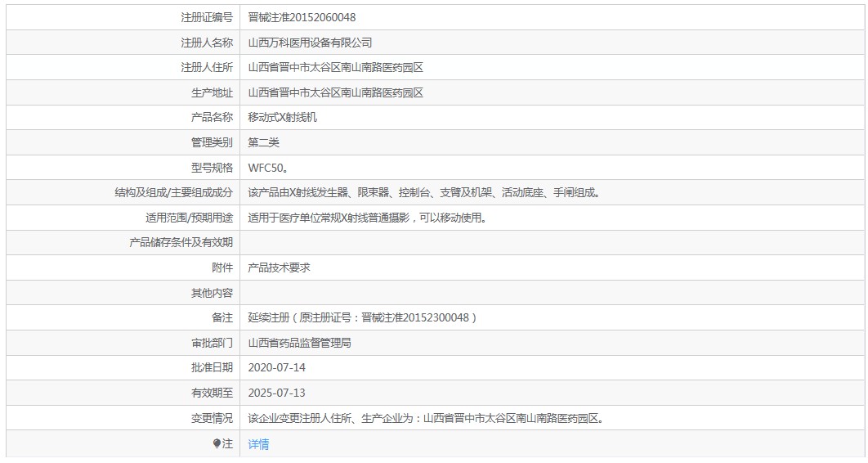The image size is (868, 463).
Task: Select expiry date 2025-07-13
Action: tap(277, 393)
